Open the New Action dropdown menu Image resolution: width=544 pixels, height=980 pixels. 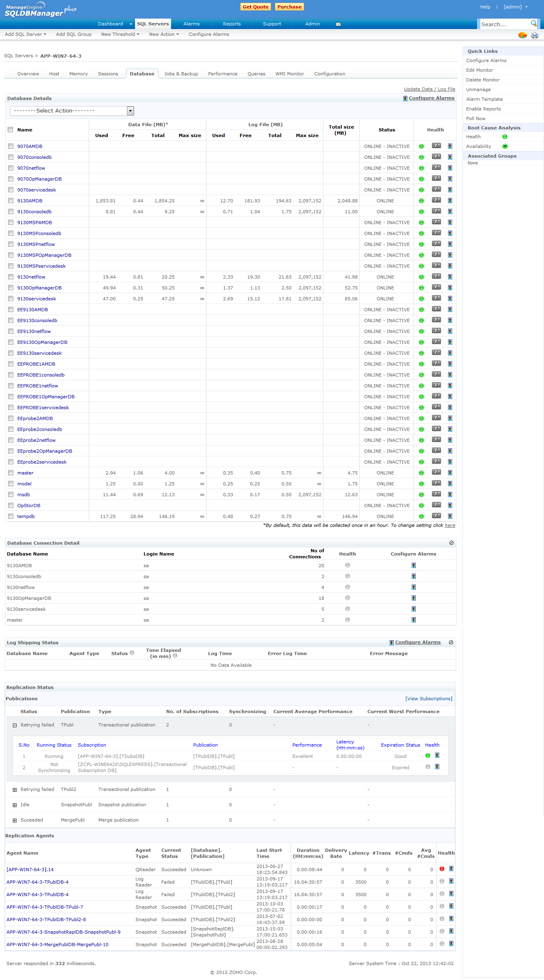pos(164,34)
